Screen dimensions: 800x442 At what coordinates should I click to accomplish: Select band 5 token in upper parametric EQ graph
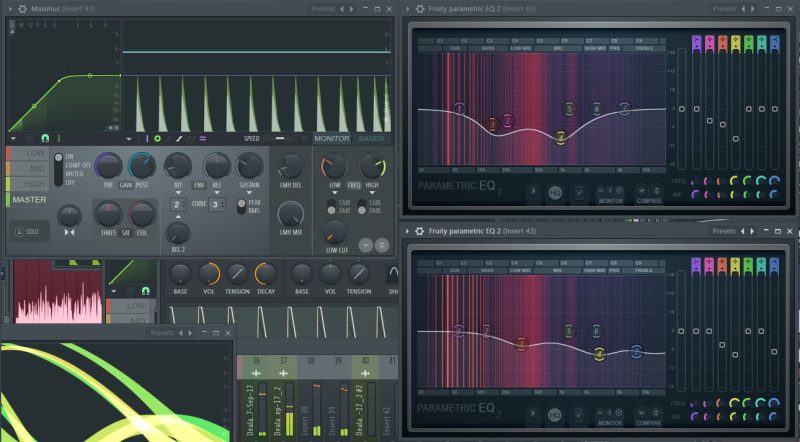pyautogui.click(x=569, y=108)
